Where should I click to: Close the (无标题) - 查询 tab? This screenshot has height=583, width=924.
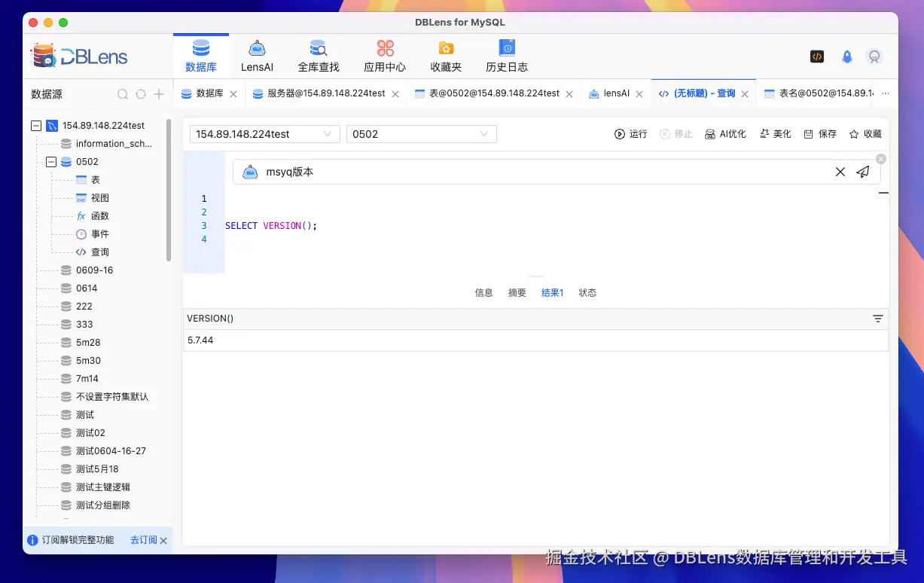click(x=745, y=94)
